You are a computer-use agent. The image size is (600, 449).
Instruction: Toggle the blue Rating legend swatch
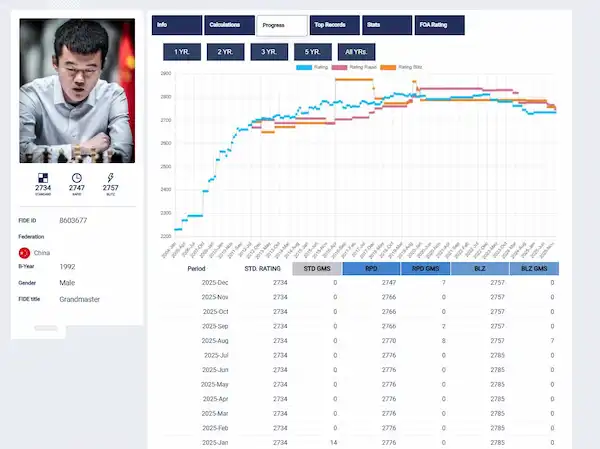tap(304, 67)
